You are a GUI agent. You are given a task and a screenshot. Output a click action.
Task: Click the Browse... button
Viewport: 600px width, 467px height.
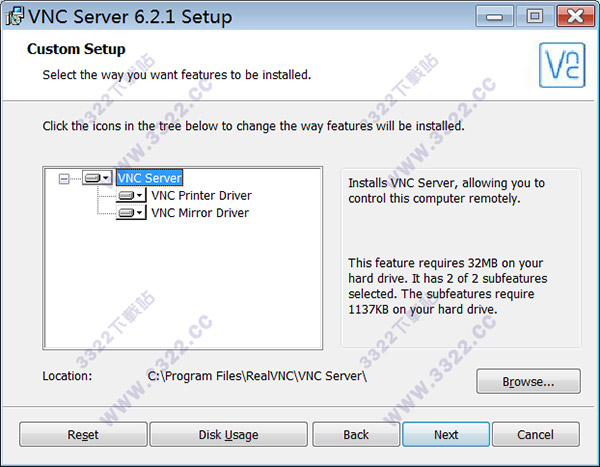click(x=528, y=381)
